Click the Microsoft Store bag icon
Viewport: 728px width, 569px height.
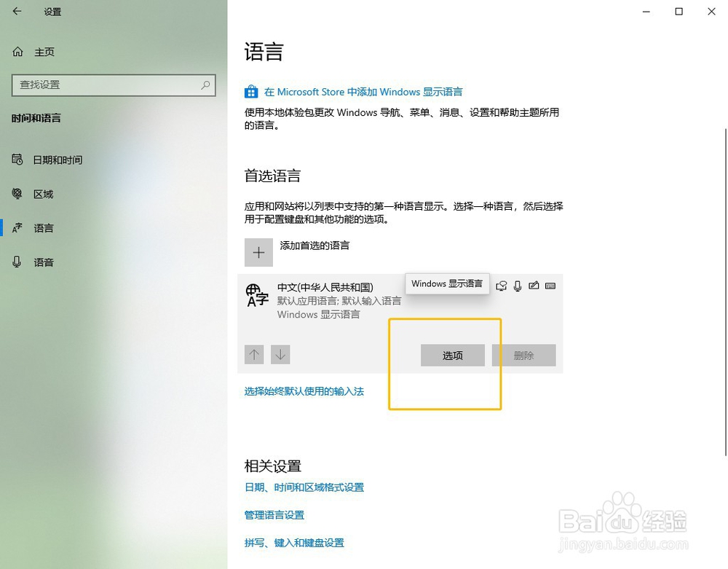[x=251, y=92]
